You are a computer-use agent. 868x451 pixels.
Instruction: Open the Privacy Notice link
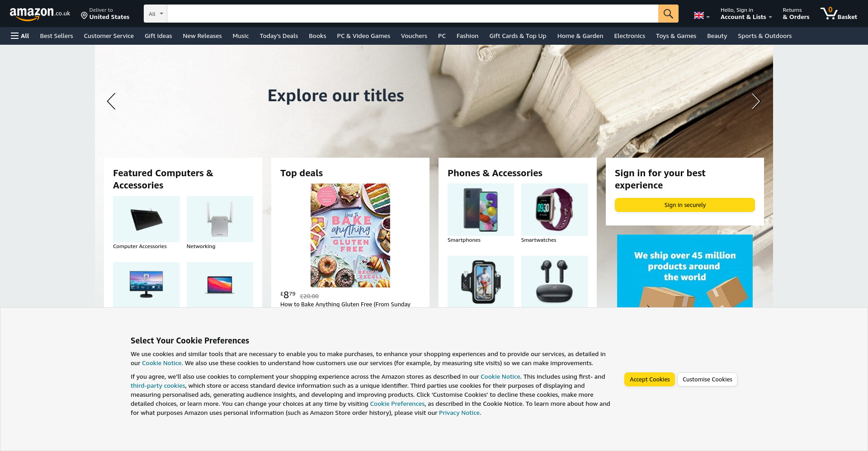(459, 413)
